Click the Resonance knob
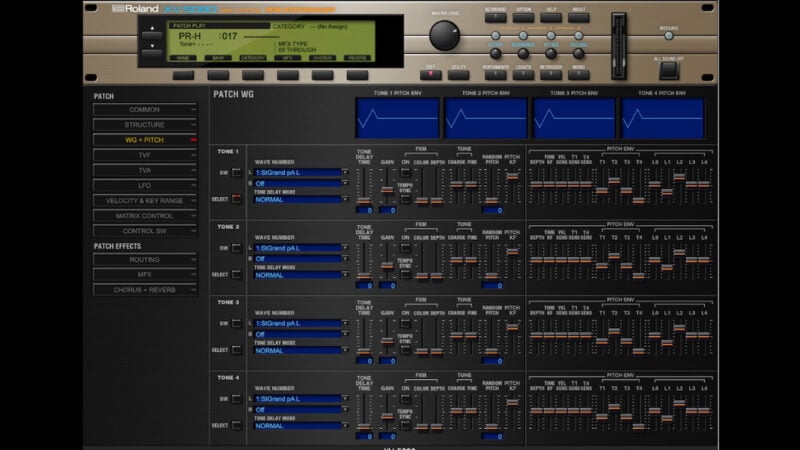This screenshot has width=800, height=450. coord(523,53)
